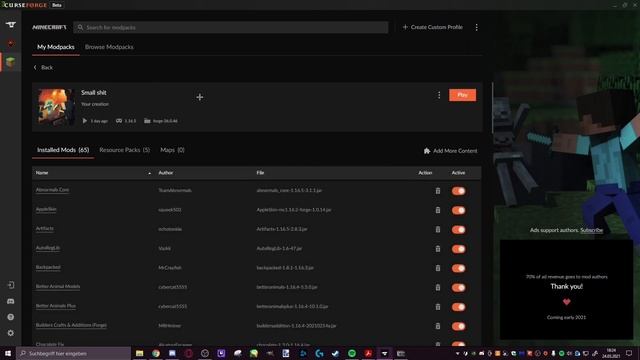This screenshot has width=640, height=360.
Task: Disable the Better Animal Models toggle
Action: click(x=458, y=287)
